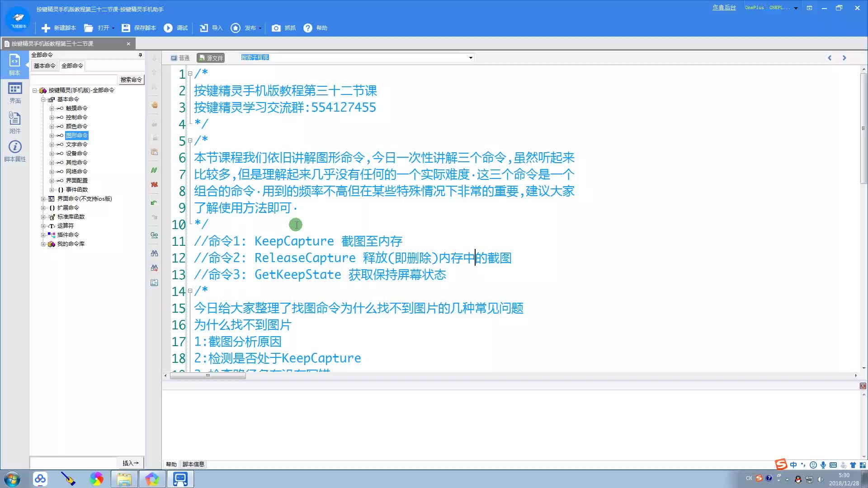Expand the 插件命令 tree node
Screen dimensions: 868x488
[43, 235]
